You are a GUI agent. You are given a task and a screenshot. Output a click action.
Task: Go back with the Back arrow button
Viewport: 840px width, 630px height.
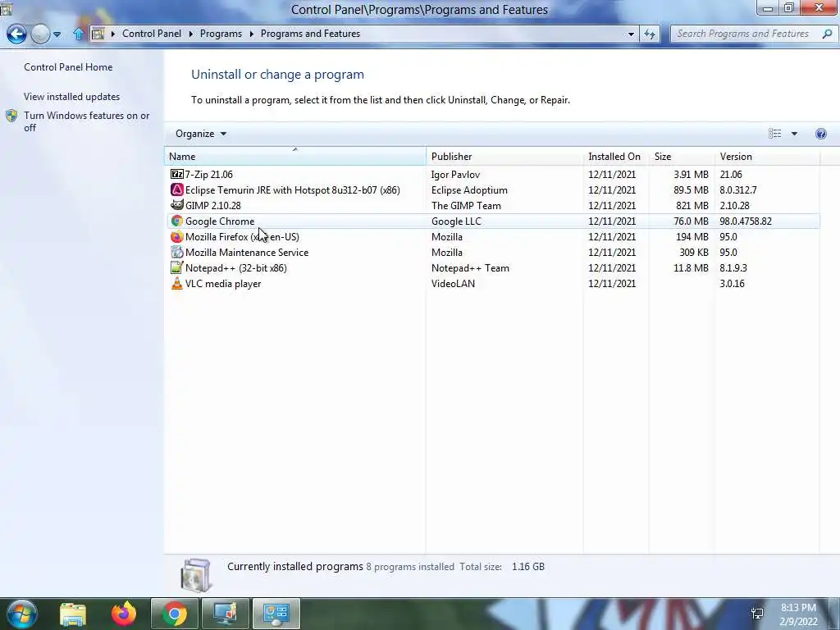16,34
